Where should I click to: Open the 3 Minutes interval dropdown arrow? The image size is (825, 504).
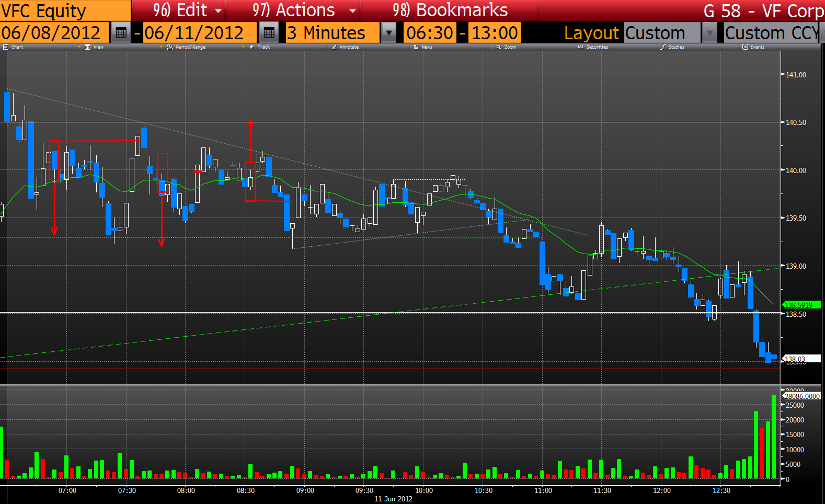(x=388, y=32)
